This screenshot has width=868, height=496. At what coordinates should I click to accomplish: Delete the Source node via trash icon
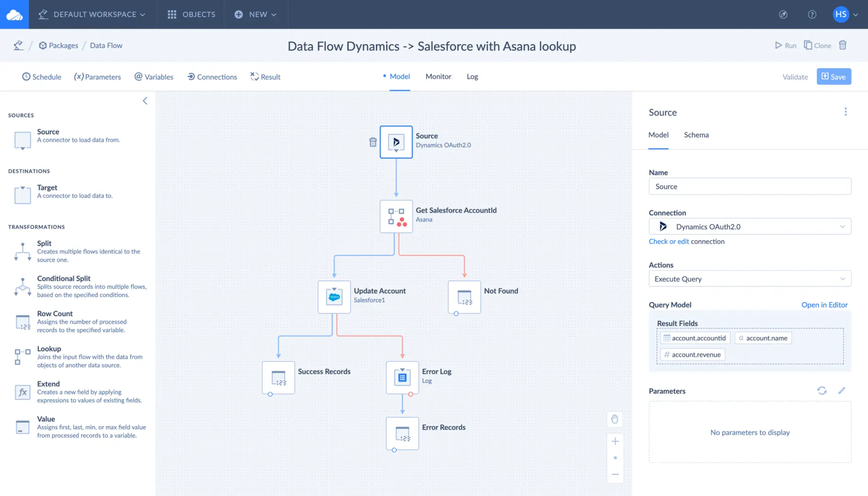373,142
